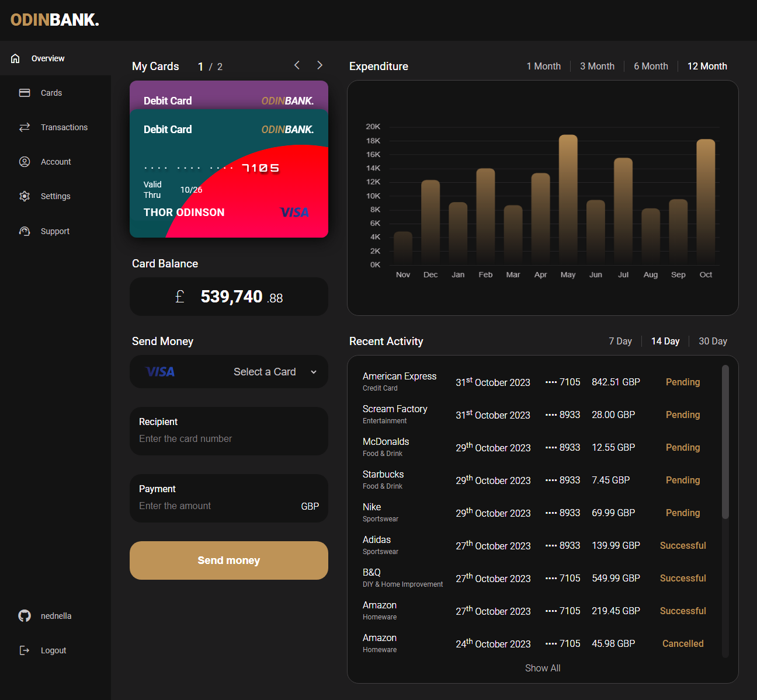
Task: Open the GitHub profile icon for nednella
Action: (x=24, y=615)
